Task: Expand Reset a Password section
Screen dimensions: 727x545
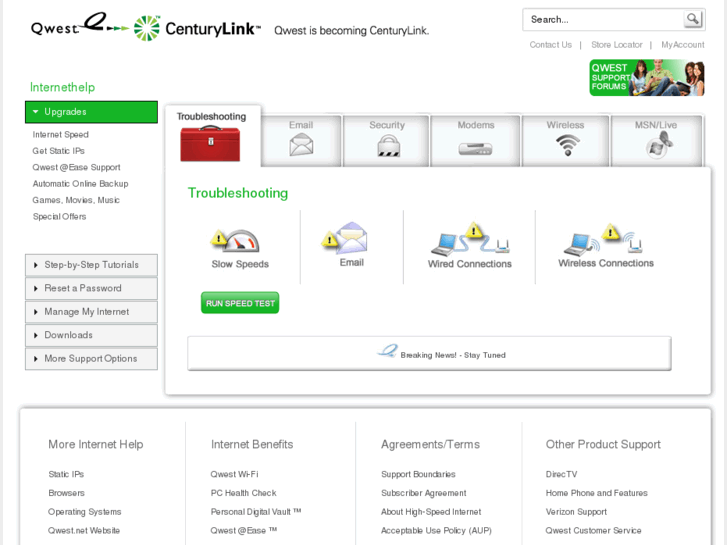Action: (x=91, y=288)
